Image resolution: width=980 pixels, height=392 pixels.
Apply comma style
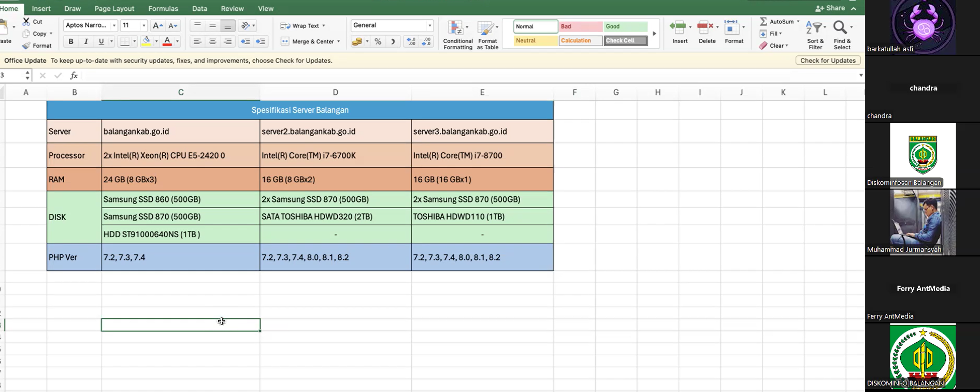(393, 41)
